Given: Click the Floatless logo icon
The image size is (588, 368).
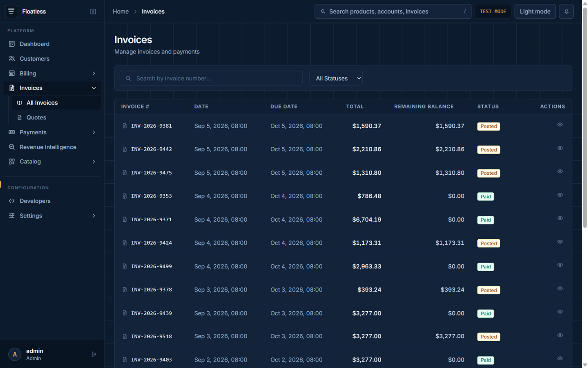Looking at the screenshot, I should point(11,11).
